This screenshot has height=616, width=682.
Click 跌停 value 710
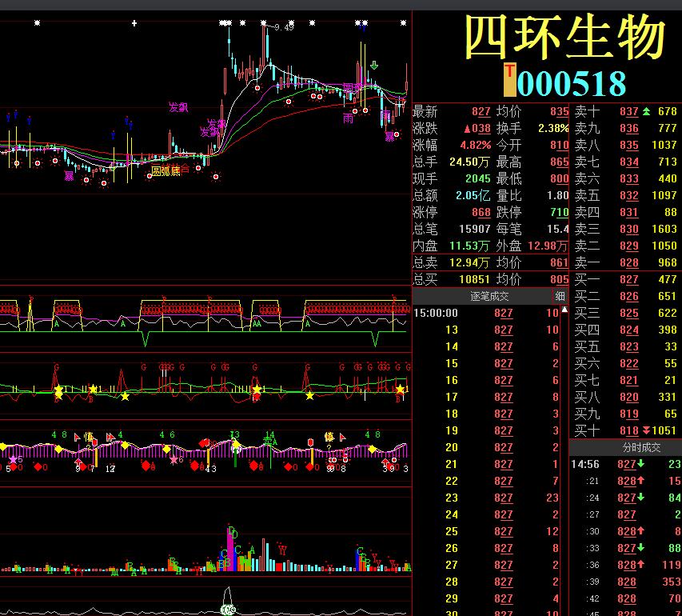coord(560,213)
